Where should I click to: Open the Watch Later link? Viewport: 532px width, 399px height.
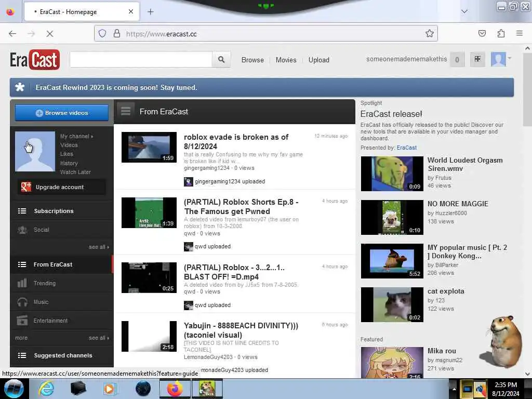click(75, 172)
